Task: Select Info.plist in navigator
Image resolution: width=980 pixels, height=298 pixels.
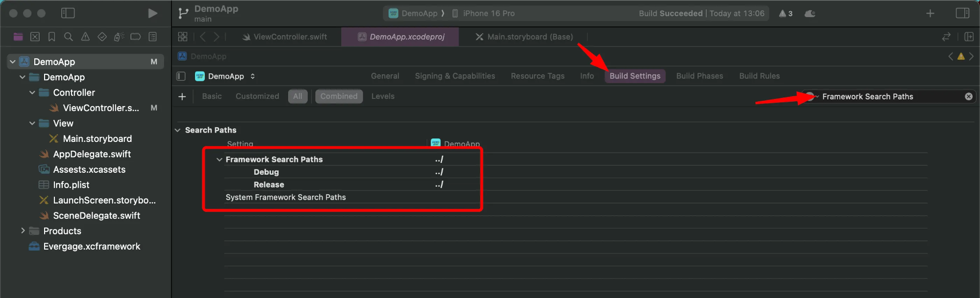Action: (x=64, y=184)
